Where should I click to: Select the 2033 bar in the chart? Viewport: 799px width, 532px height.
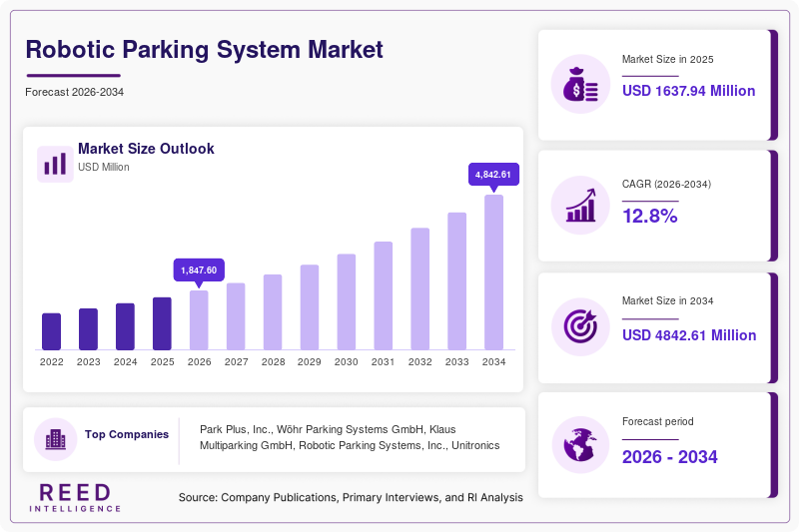click(457, 281)
